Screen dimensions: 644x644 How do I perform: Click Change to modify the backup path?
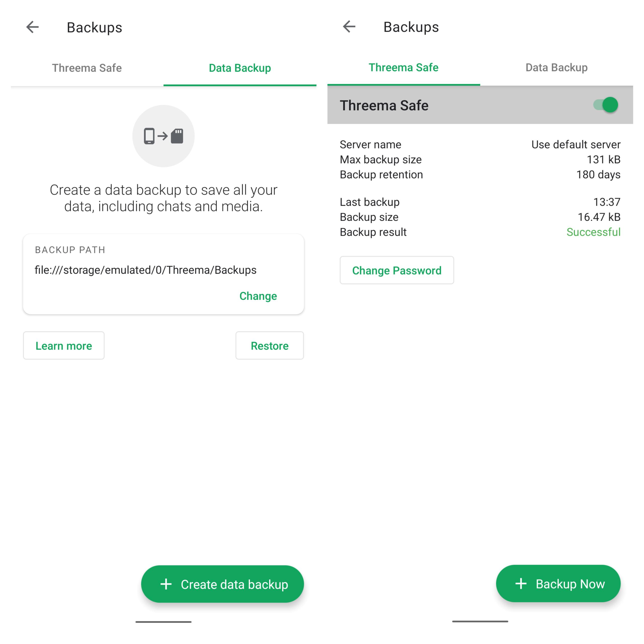point(258,296)
